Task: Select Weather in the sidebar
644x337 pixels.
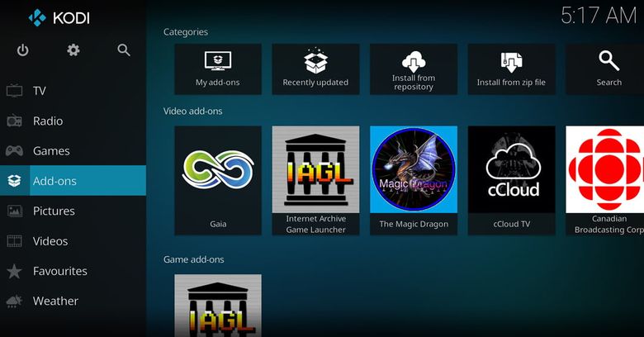Action: tap(73, 301)
